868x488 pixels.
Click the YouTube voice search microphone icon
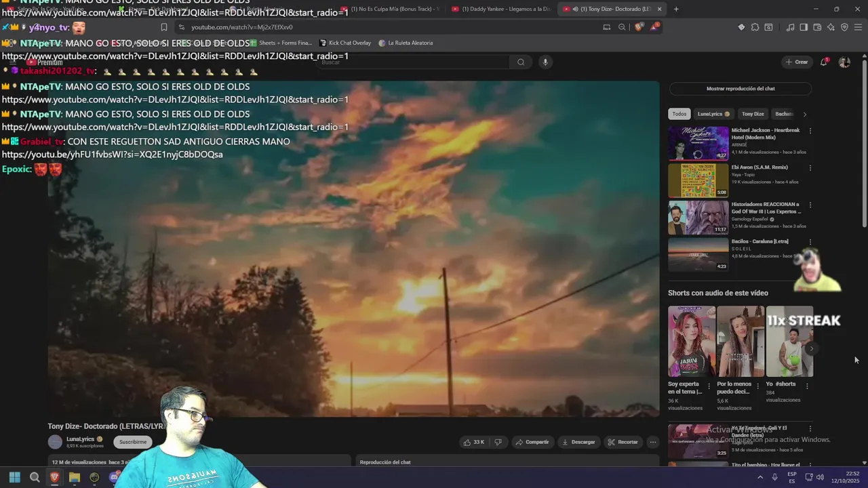(545, 62)
